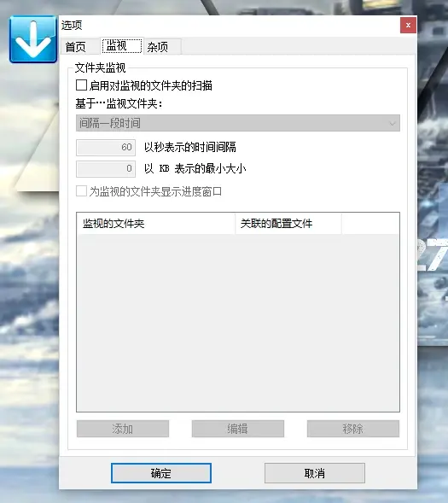
Task: Click the 添加 button
Action: [123, 429]
